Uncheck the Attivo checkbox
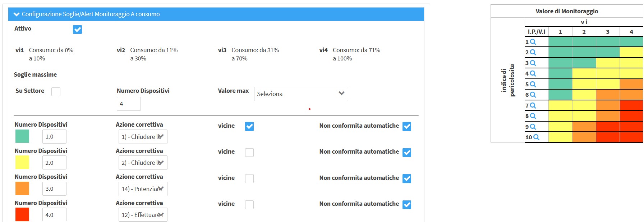644x222 pixels. (77, 30)
